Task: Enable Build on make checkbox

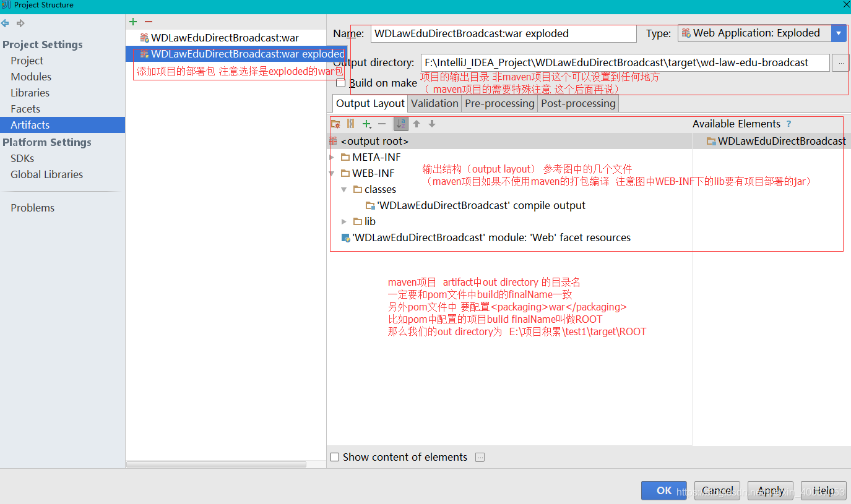Action: point(340,83)
